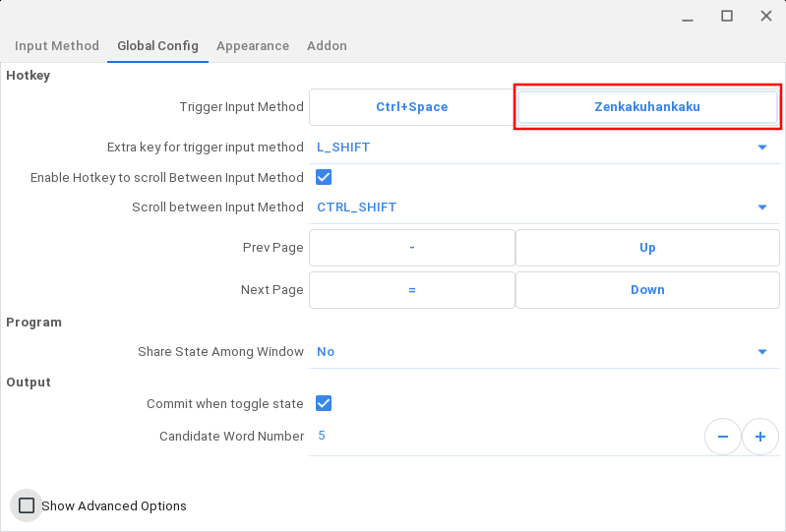Click the plus button for Candidate Word Number
Image resolution: width=786 pixels, height=532 pixels.
(x=760, y=437)
